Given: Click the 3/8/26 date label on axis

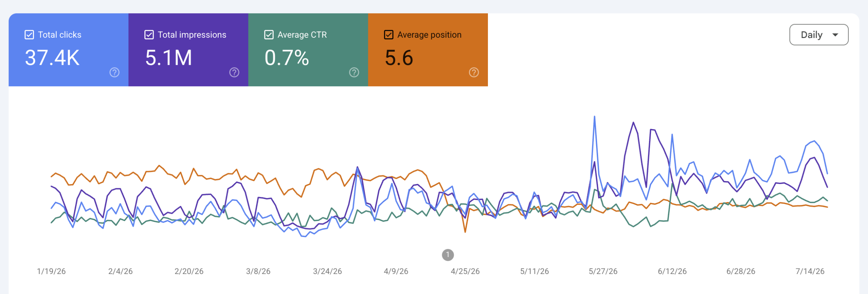Looking at the screenshot, I should (x=258, y=271).
